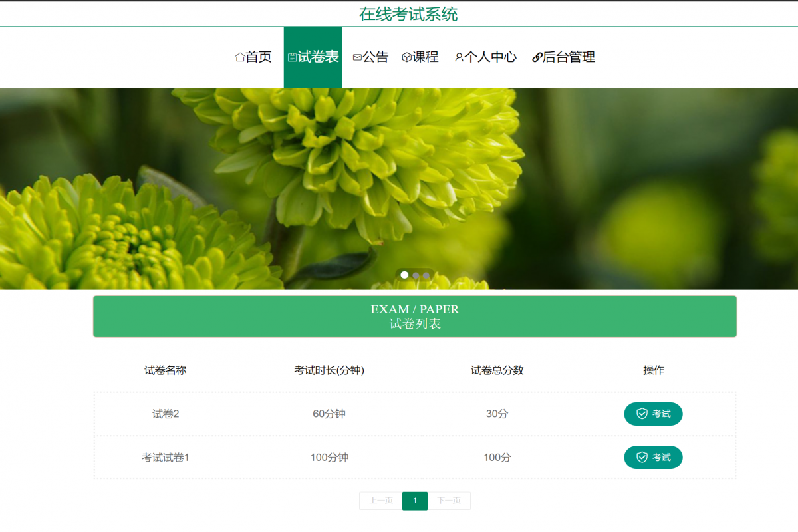Select page 1 in the pagination bar

(415, 501)
